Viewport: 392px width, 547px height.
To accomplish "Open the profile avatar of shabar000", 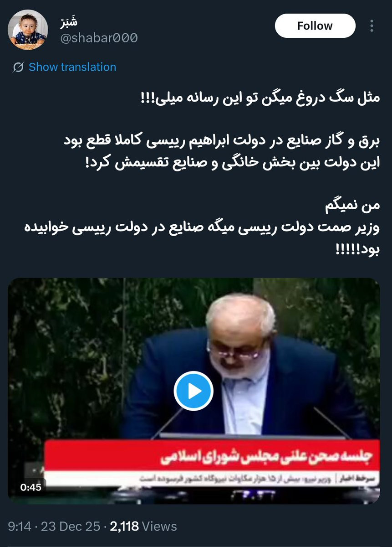I will click(x=28, y=29).
